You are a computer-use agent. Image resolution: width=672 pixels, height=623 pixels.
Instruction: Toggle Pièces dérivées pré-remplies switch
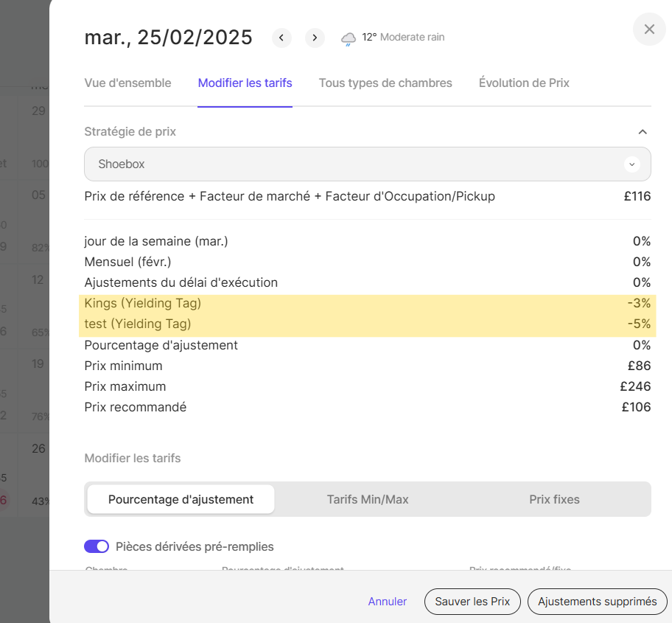point(97,546)
